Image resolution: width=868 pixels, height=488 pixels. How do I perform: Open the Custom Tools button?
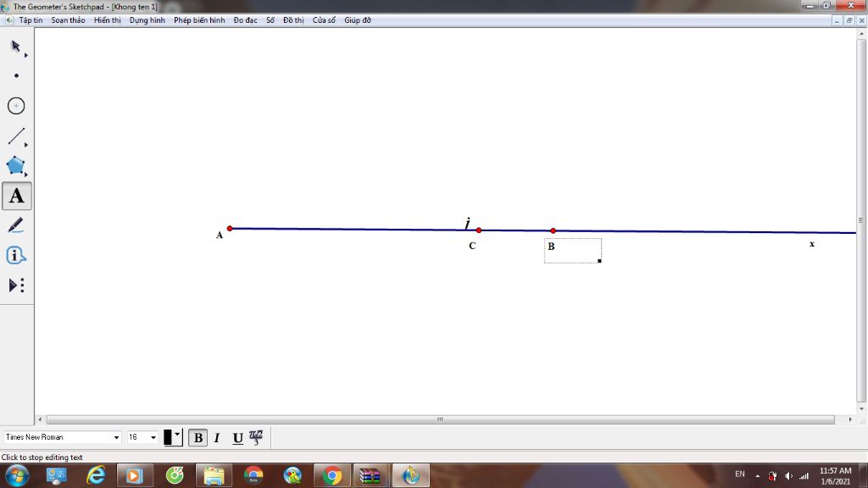point(16,286)
